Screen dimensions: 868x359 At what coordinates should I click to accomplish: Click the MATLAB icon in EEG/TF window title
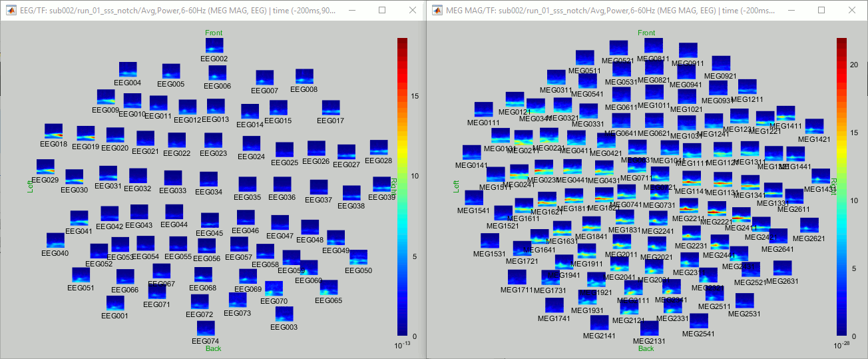pos(9,11)
